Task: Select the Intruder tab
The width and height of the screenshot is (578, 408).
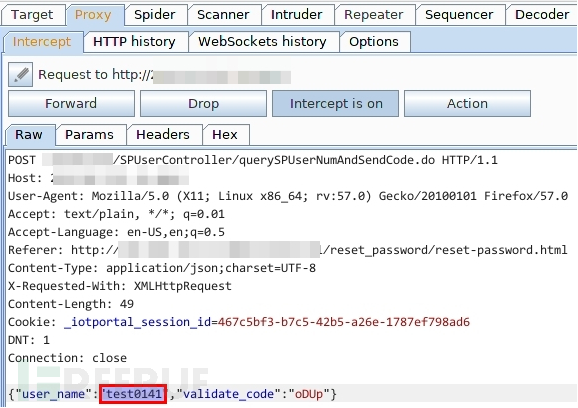Action: tap(297, 15)
